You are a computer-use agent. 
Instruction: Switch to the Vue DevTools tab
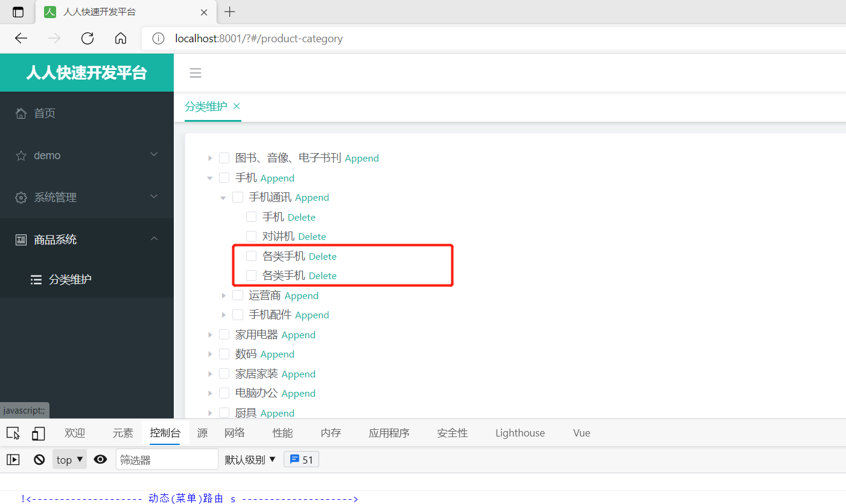point(582,433)
